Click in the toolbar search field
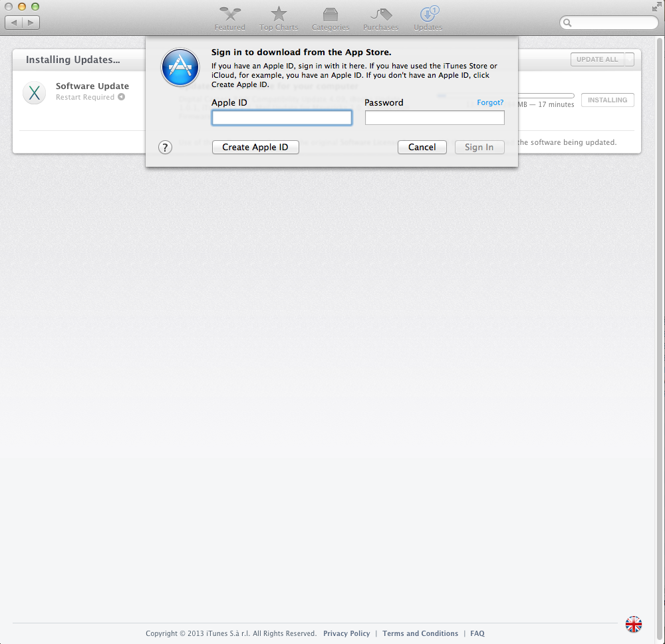The image size is (665, 644). pos(609,23)
